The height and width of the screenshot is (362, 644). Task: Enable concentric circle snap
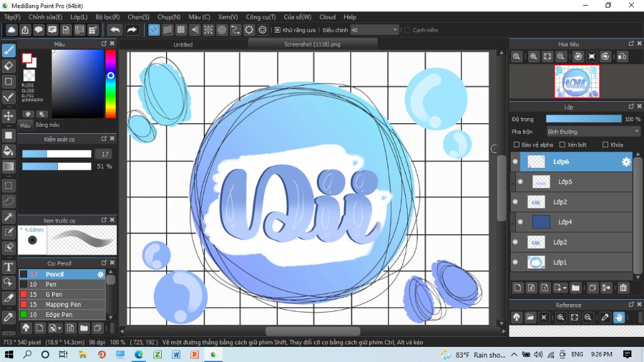coord(222,30)
